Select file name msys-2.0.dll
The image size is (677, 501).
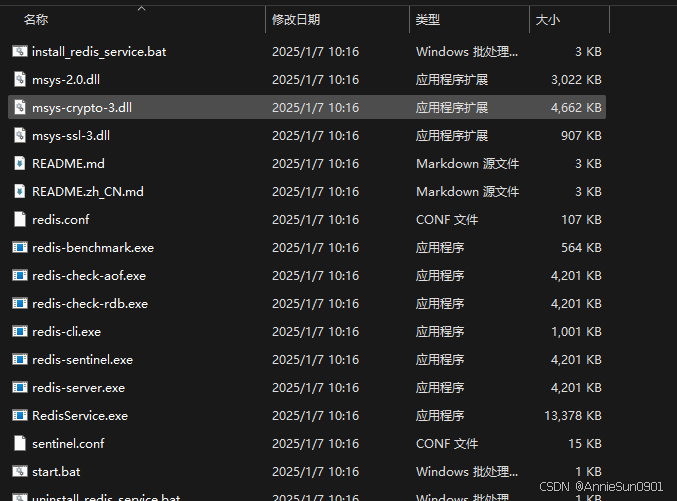66,80
